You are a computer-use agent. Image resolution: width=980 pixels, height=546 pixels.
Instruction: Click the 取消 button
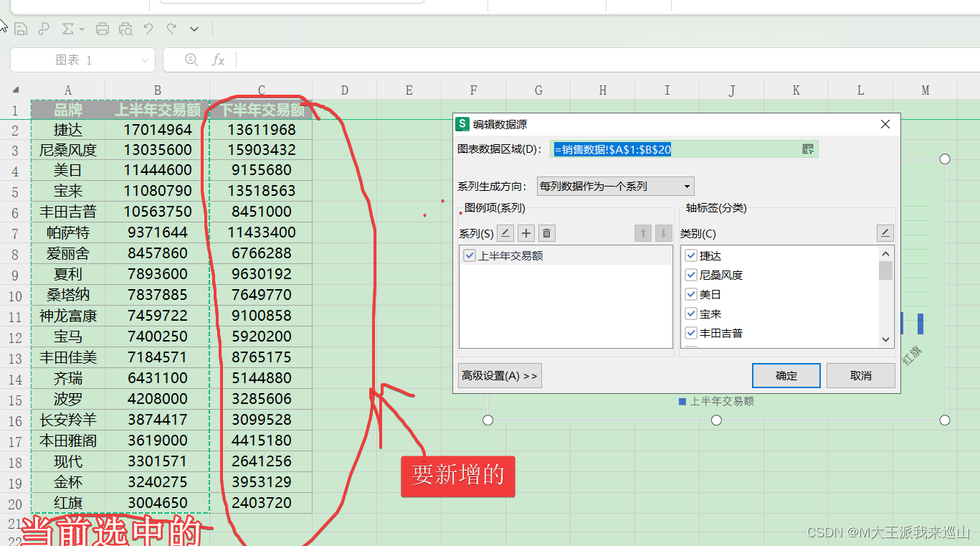[x=860, y=375]
